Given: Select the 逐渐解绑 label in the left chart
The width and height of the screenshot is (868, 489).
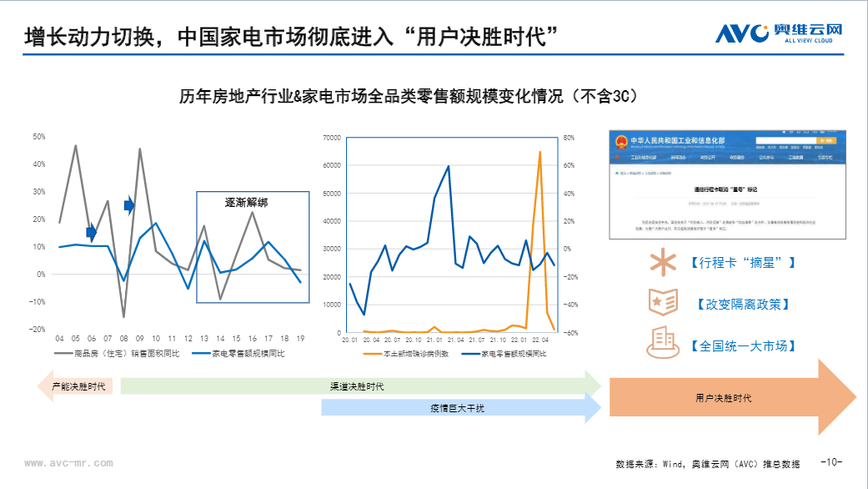Looking at the screenshot, I should [x=247, y=202].
